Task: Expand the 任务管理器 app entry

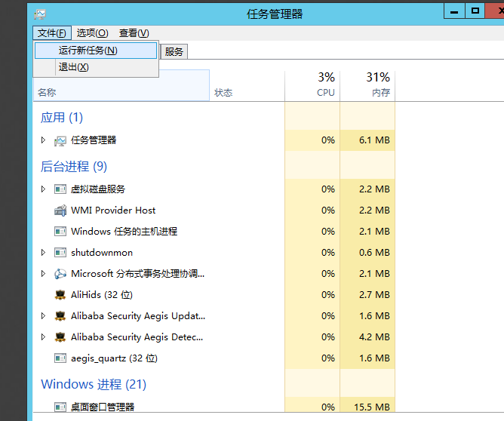Action: [43, 140]
